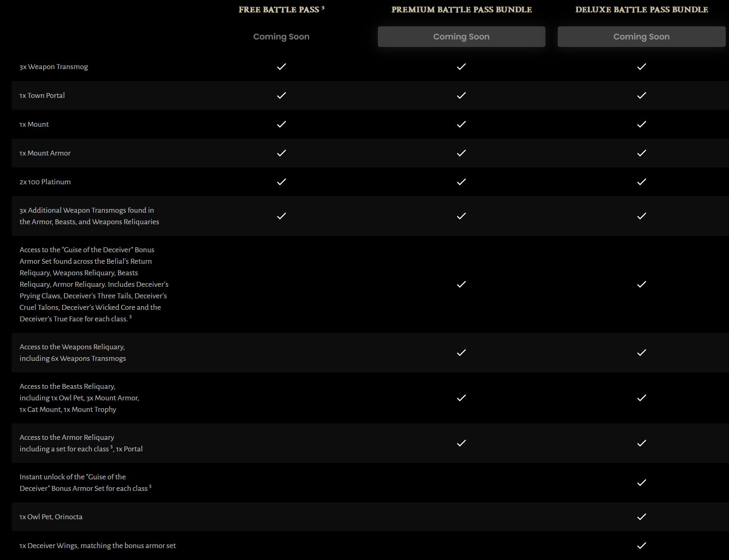Select the 1x Town Portal row label

coord(42,95)
